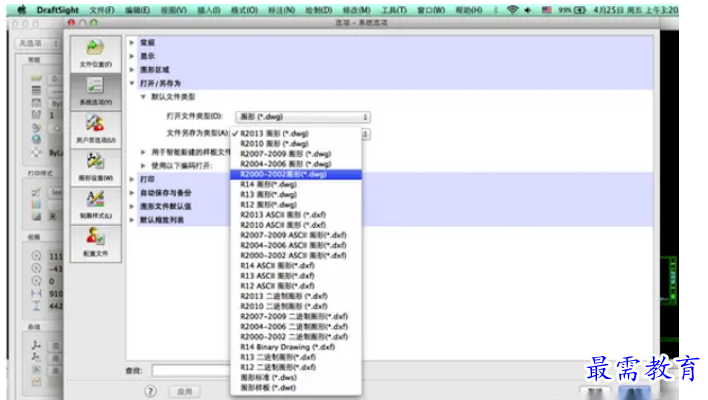This screenshot has height=400, width=708.
Task: Open the User Preferences (用户首选项) page icon
Action: (96, 130)
